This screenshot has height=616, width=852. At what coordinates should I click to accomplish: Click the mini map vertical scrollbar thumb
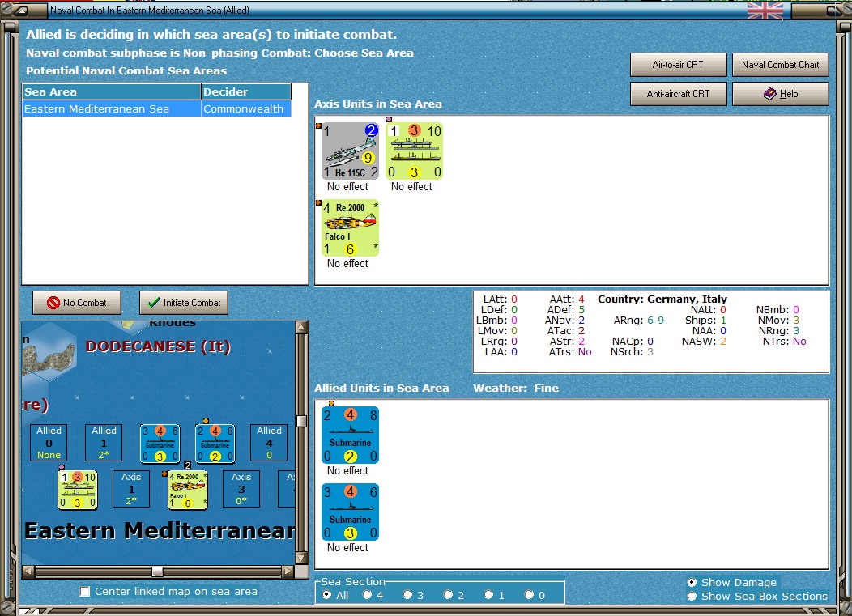pyautogui.click(x=301, y=421)
